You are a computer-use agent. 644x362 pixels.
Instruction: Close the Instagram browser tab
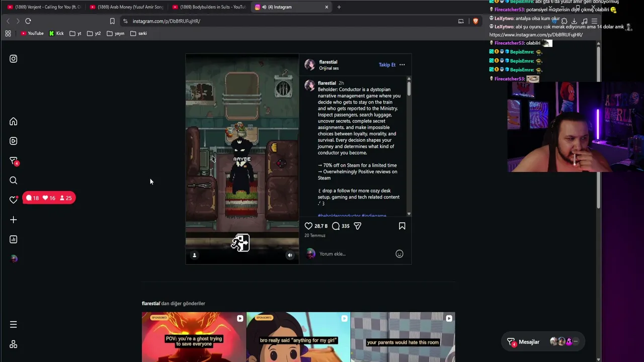(x=327, y=7)
